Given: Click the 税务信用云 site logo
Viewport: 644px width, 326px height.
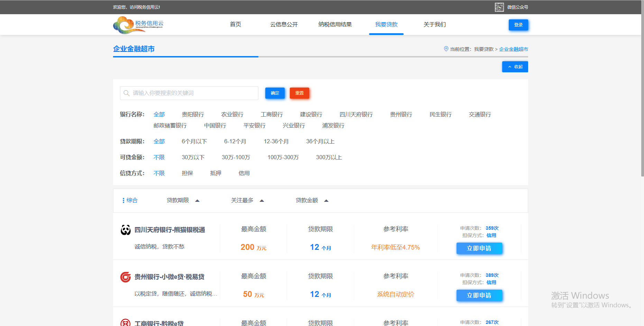Looking at the screenshot, I should 138,25.
